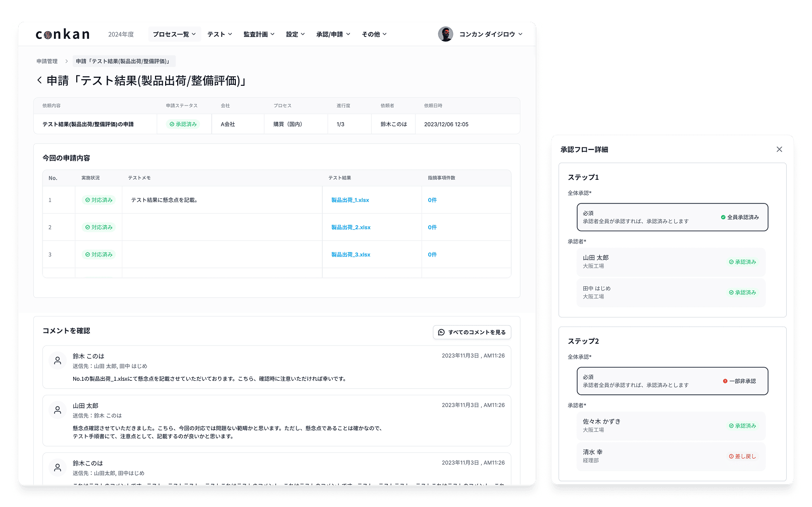Viewport: 812px width, 507px height.
Task: Click the conkan logo
Action: tap(63, 34)
